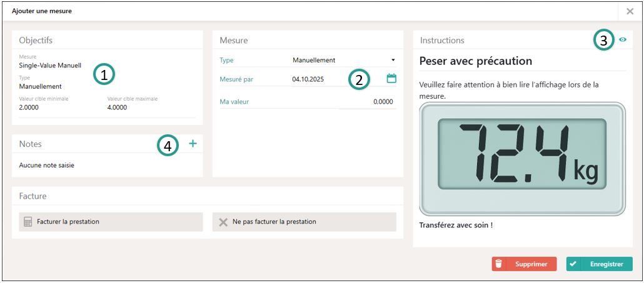The height and width of the screenshot is (283, 644).
Task: Click the 'Ma valeur' label
Action: [234, 102]
